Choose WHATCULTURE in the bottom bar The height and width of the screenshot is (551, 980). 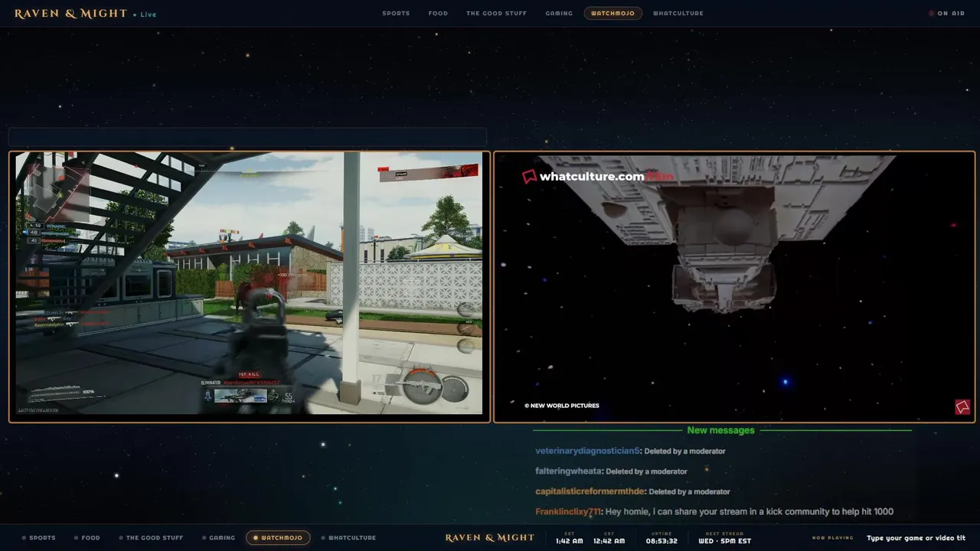click(348, 537)
